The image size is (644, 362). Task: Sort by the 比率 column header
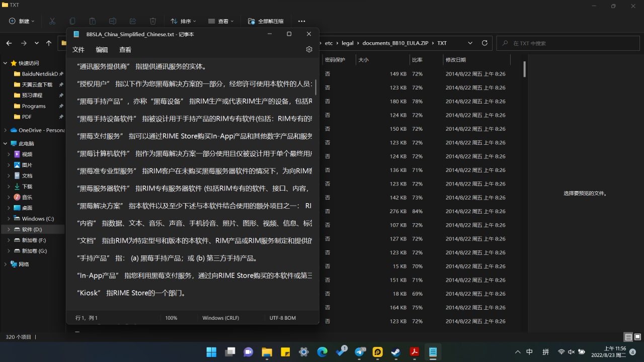[425, 59]
